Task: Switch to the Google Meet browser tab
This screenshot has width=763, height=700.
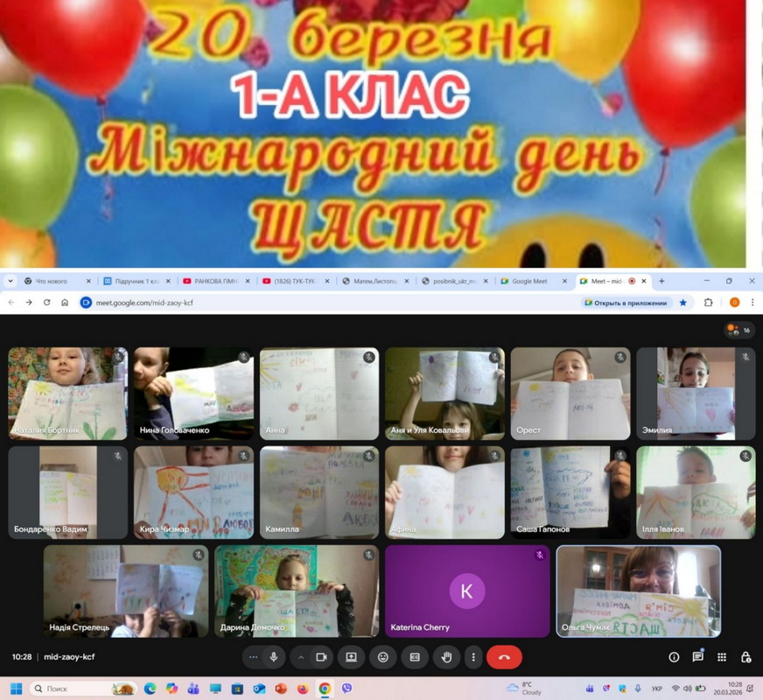Action: [528, 281]
